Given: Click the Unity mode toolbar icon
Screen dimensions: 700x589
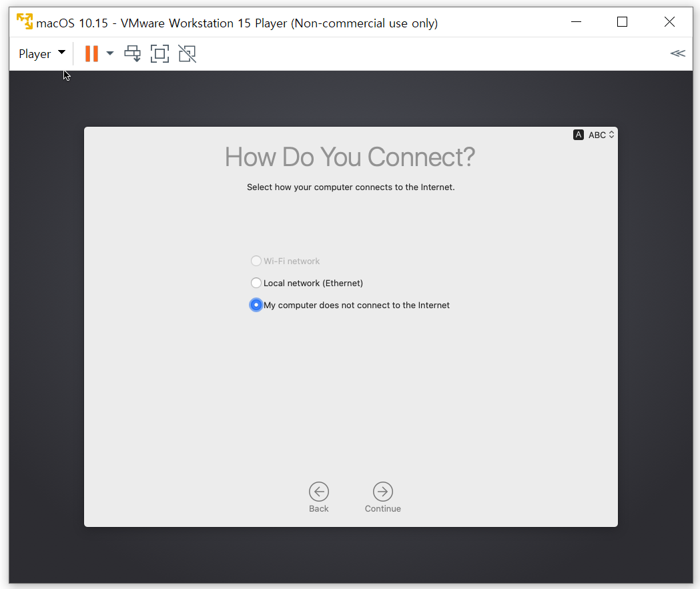Looking at the screenshot, I should coord(187,54).
